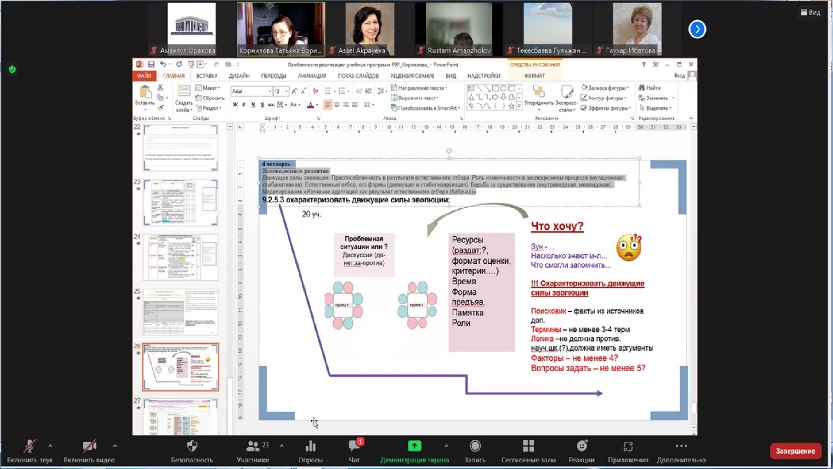Open the Анимация ribbon tab
833x469 pixels.
(311, 75)
